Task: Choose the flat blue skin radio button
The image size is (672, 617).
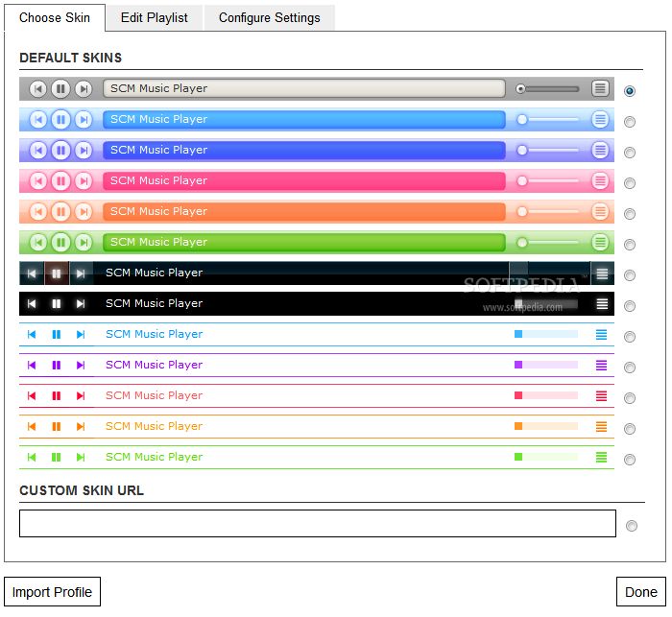Action: [x=630, y=337]
